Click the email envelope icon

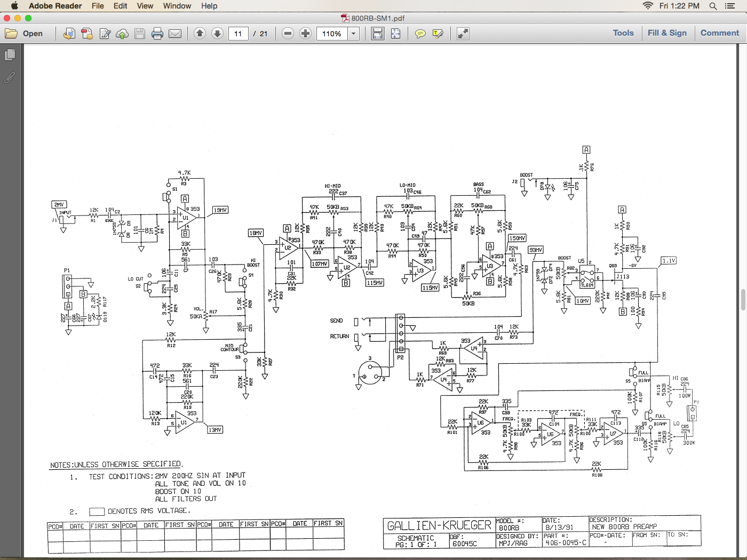point(175,34)
